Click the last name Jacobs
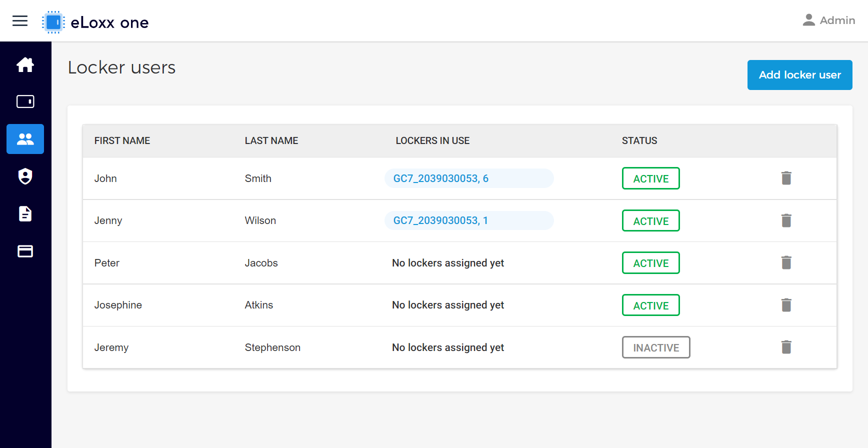The image size is (868, 448). pyautogui.click(x=261, y=263)
